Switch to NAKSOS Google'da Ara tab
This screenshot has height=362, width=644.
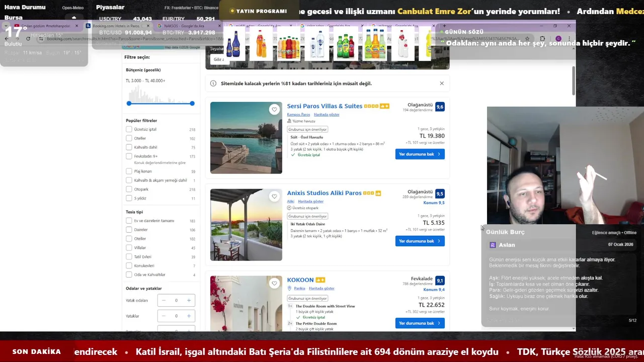point(187,26)
